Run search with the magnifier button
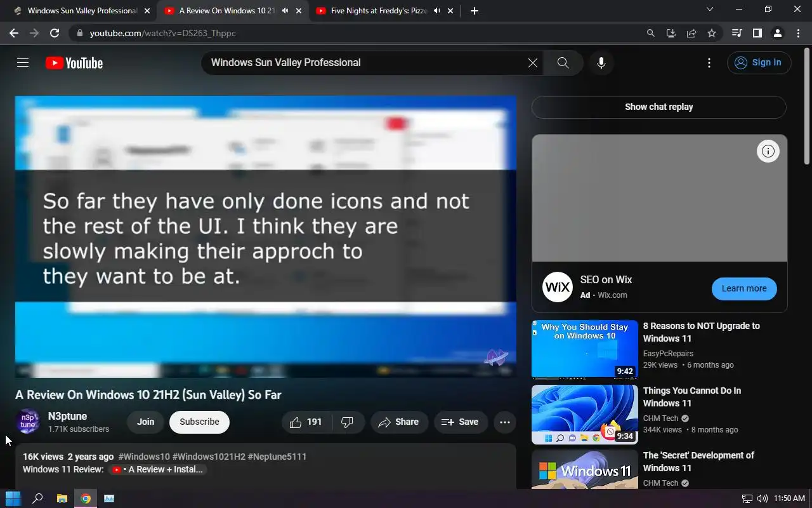812x508 pixels. pyautogui.click(x=563, y=63)
